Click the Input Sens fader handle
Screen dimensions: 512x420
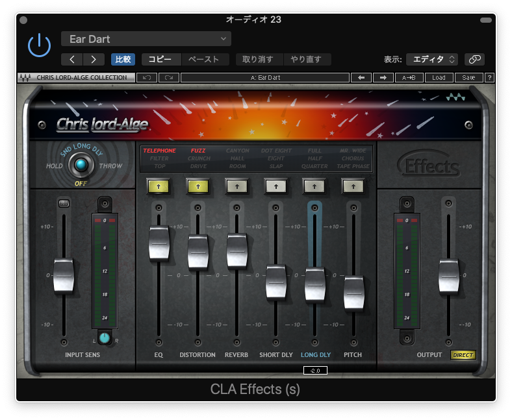[x=64, y=275]
